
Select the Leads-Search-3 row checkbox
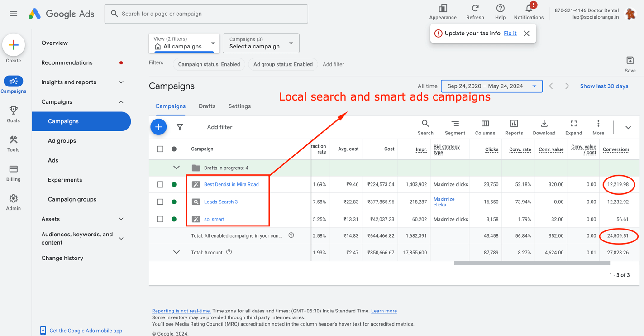click(160, 202)
